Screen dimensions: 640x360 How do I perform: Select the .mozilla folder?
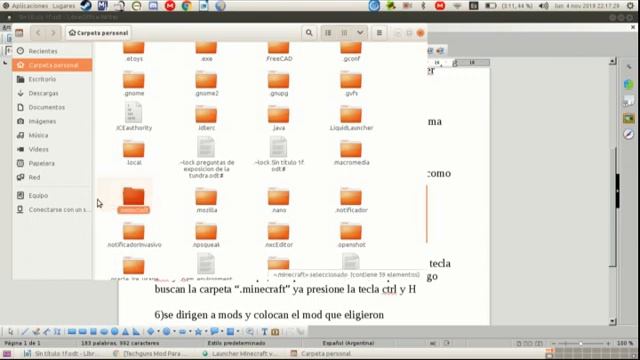click(207, 200)
